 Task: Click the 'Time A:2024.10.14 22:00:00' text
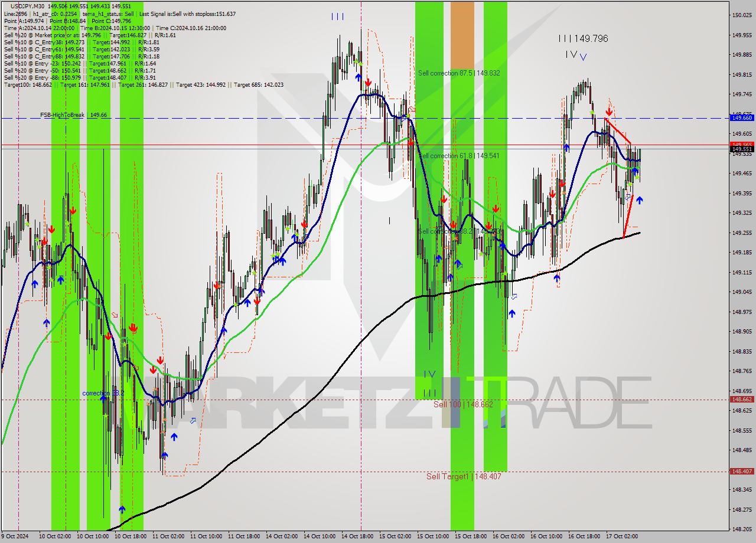click(x=39, y=28)
